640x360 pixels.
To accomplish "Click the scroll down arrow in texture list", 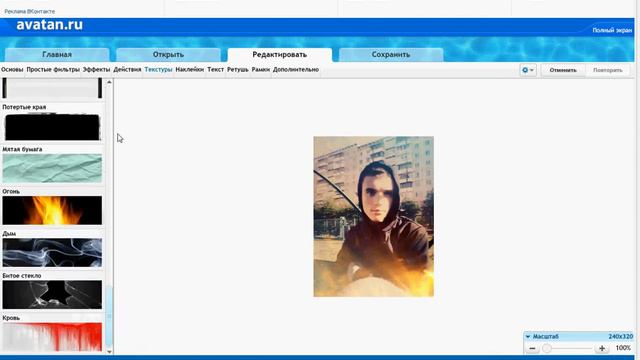I will coord(109,351).
